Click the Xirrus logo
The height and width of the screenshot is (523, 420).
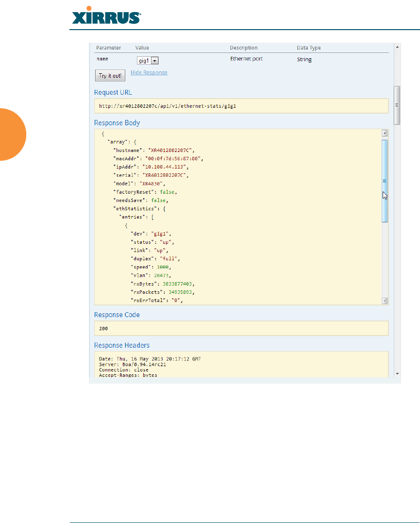(x=106, y=16)
